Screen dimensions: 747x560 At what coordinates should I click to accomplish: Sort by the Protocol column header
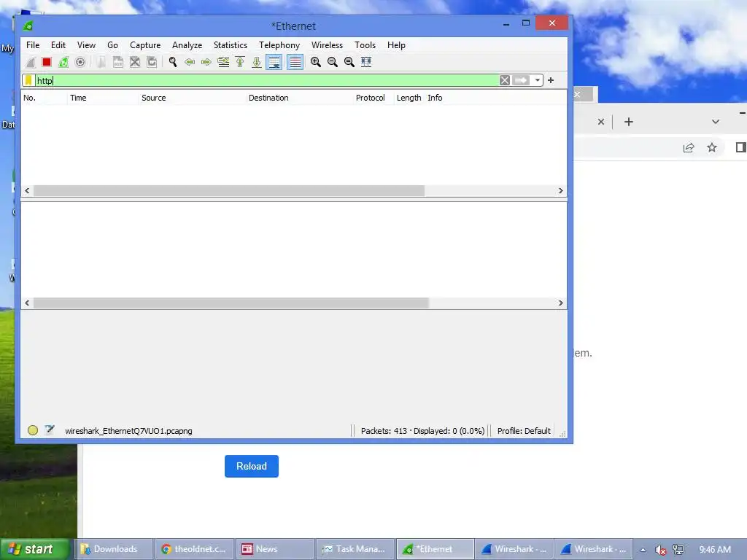pos(373,98)
